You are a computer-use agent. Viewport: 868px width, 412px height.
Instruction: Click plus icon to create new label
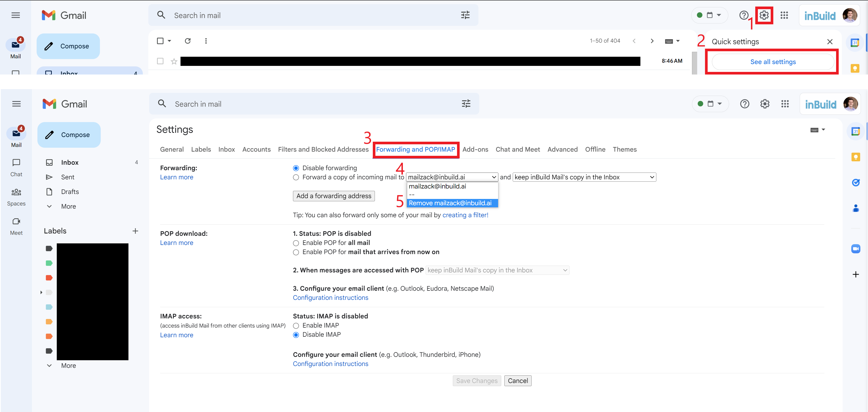tap(135, 231)
